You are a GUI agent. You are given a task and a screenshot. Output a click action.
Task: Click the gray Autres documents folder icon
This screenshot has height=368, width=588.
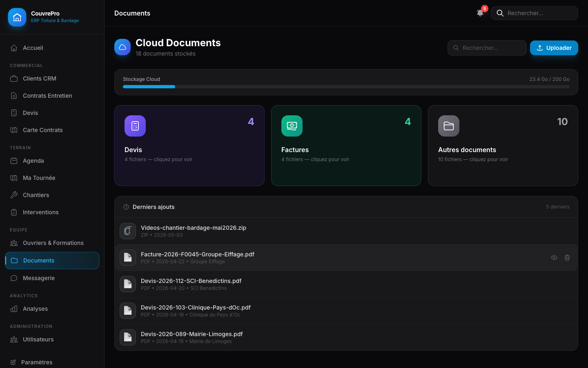pos(449,126)
